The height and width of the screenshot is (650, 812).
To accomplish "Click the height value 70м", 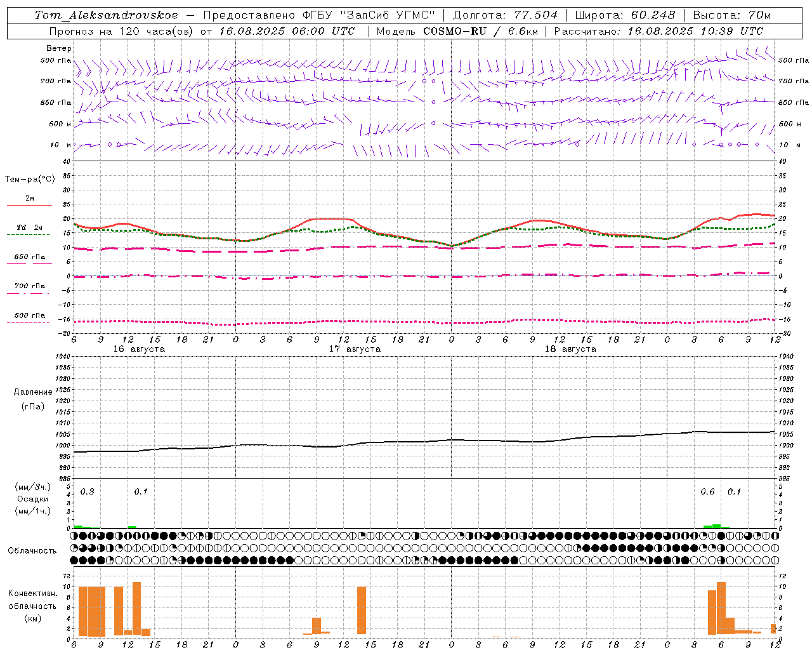I will click(759, 15).
